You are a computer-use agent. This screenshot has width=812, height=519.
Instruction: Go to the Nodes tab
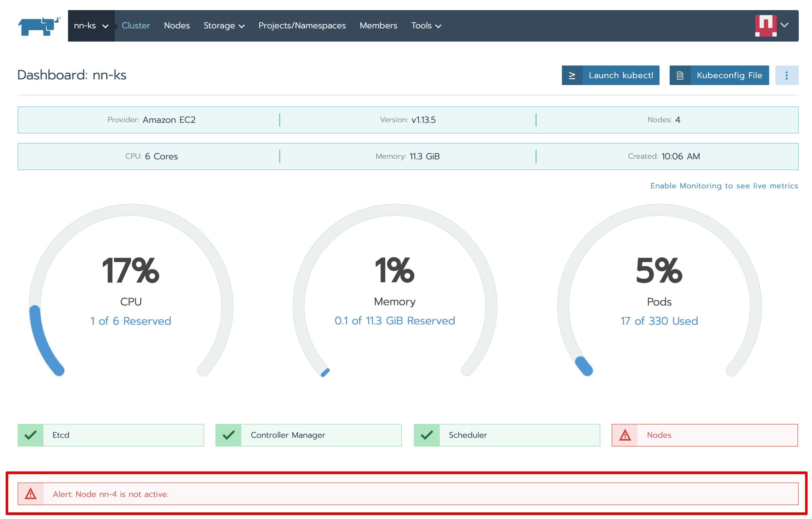pyautogui.click(x=177, y=26)
